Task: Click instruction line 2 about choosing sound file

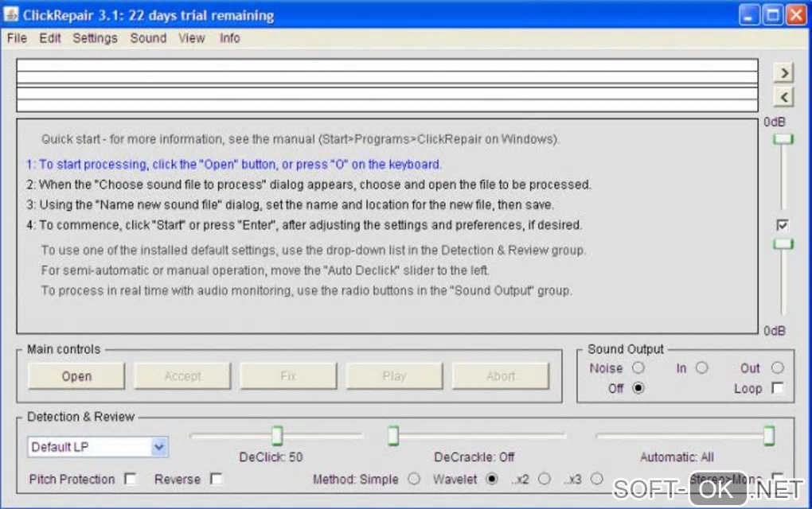Action: click(309, 185)
